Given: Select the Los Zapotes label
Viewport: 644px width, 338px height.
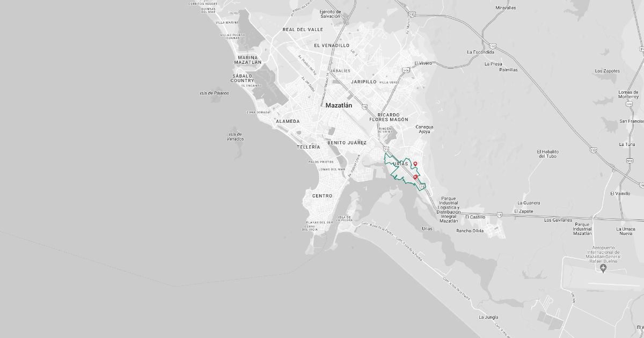Looking at the screenshot, I should point(607,71).
